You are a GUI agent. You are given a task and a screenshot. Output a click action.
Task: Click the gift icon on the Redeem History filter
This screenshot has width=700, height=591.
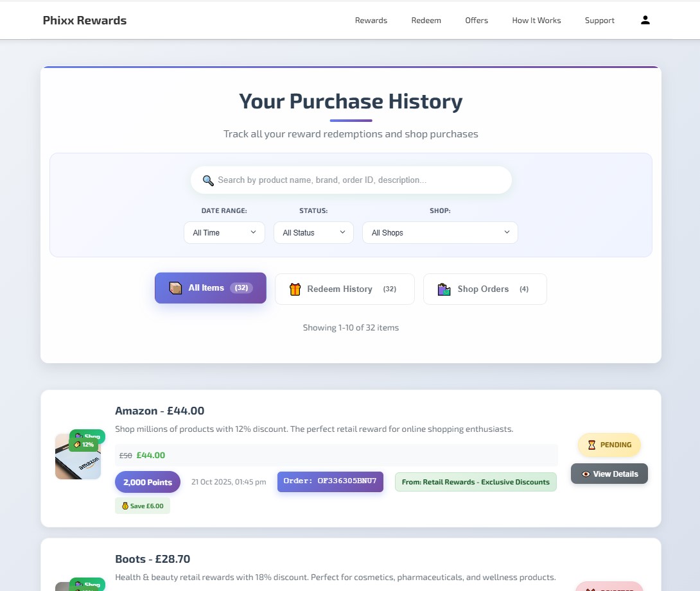point(295,289)
